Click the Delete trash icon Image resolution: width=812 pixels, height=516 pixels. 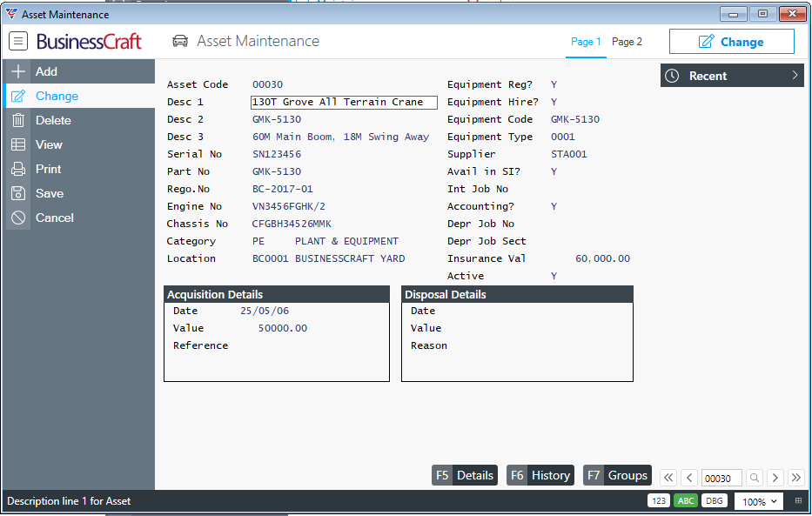click(18, 120)
